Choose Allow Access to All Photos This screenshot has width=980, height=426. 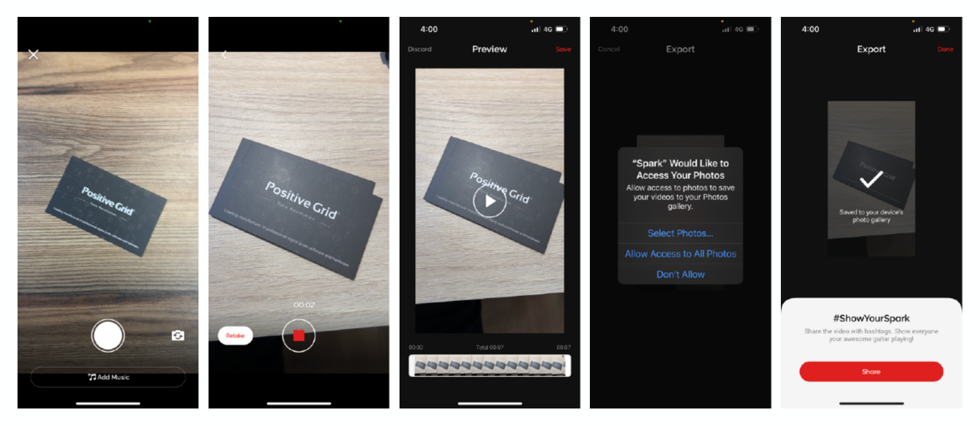click(681, 254)
